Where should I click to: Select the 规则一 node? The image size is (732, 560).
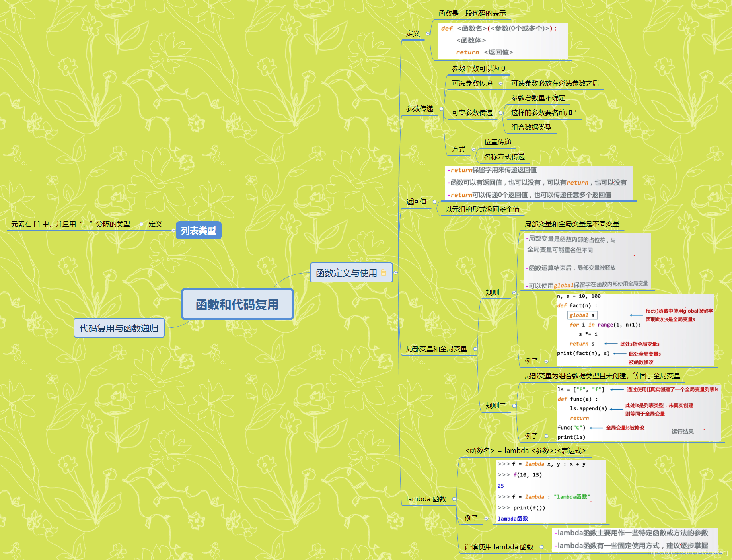(496, 293)
